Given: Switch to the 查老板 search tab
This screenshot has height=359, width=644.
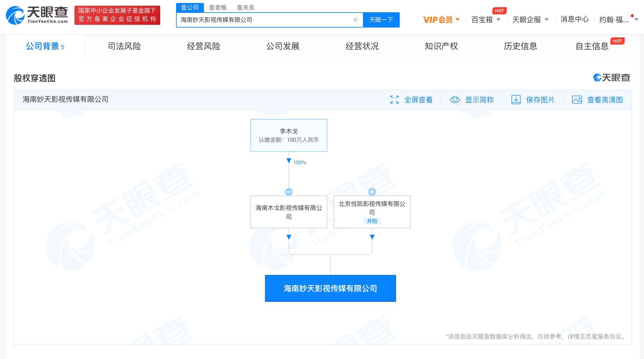Looking at the screenshot, I should click(218, 7).
